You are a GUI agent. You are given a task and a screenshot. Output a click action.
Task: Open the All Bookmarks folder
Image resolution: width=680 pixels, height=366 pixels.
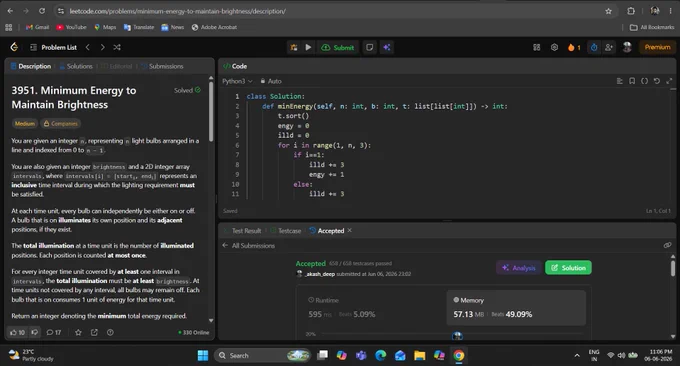point(652,27)
